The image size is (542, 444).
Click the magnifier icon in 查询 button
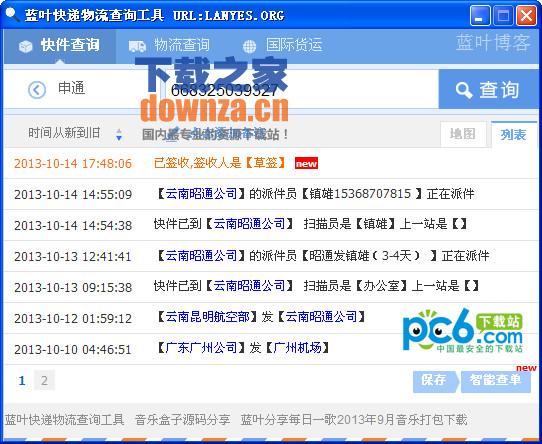coord(464,91)
